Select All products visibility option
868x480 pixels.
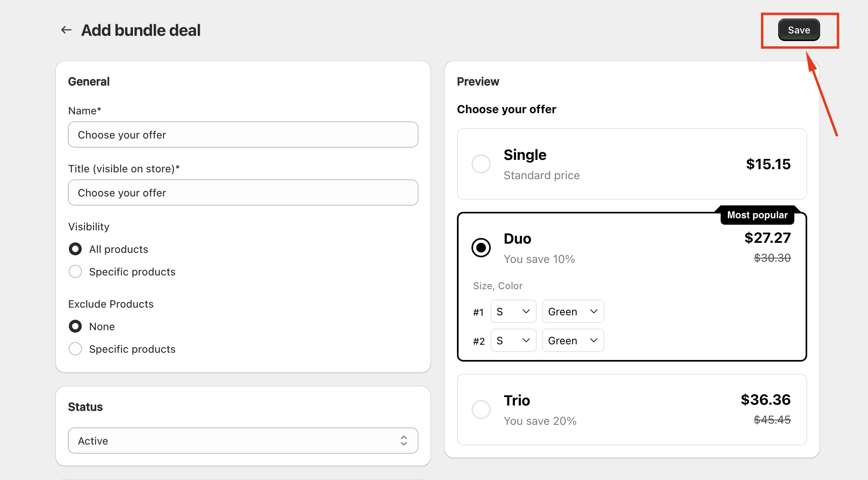(x=75, y=249)
